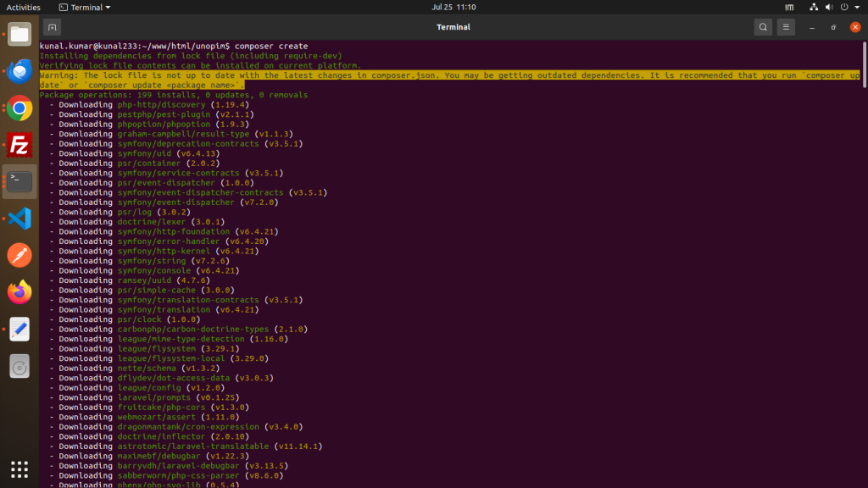Click 'symfony/deprecation-contracts' package name
The height and width of the screenshot is (488, 868).
[188, 144]
